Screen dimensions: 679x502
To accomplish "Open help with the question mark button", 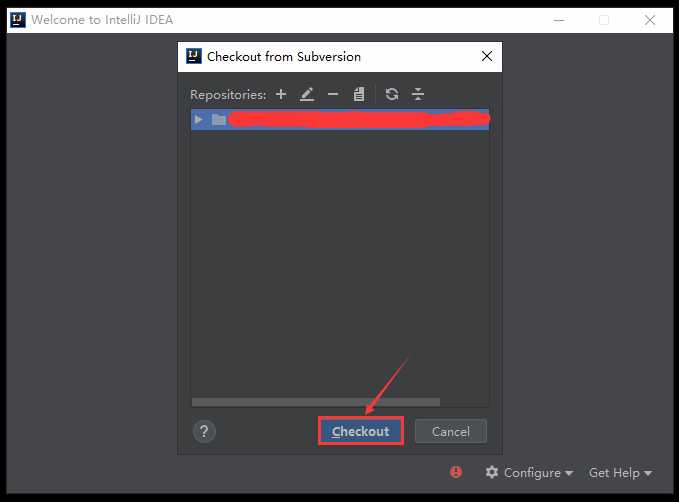I will (x=204, y=431).
